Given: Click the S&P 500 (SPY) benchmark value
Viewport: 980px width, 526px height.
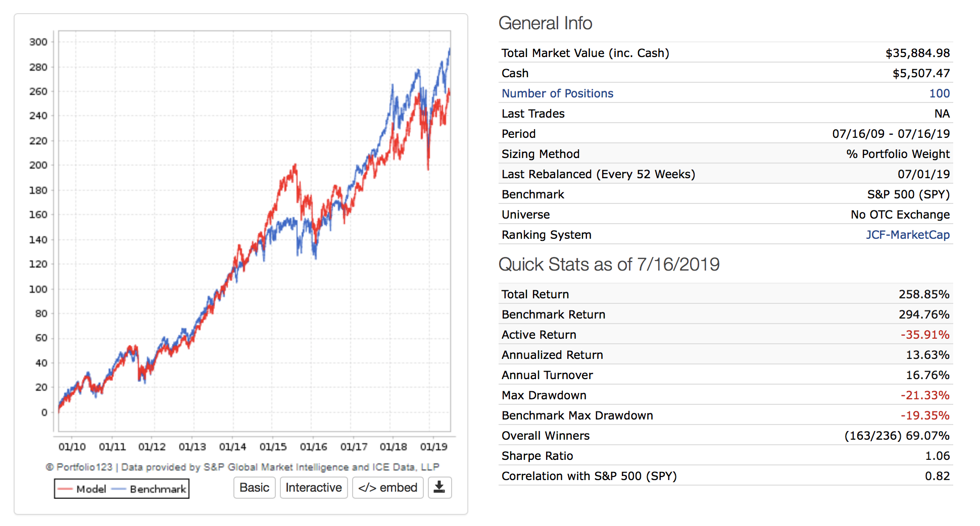Looking at the screenshot, I should click(x=908, y=194).
